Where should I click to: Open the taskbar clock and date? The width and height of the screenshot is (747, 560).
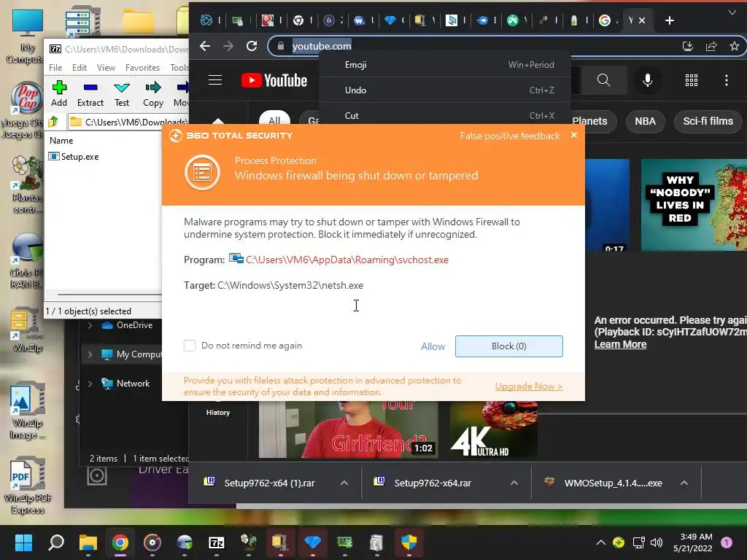[x=693, y=542]
